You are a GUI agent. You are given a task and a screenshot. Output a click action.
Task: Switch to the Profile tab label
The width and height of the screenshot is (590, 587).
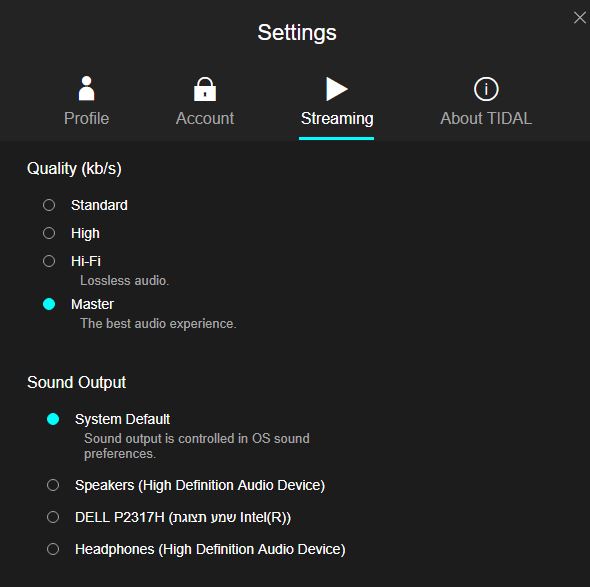87,119
